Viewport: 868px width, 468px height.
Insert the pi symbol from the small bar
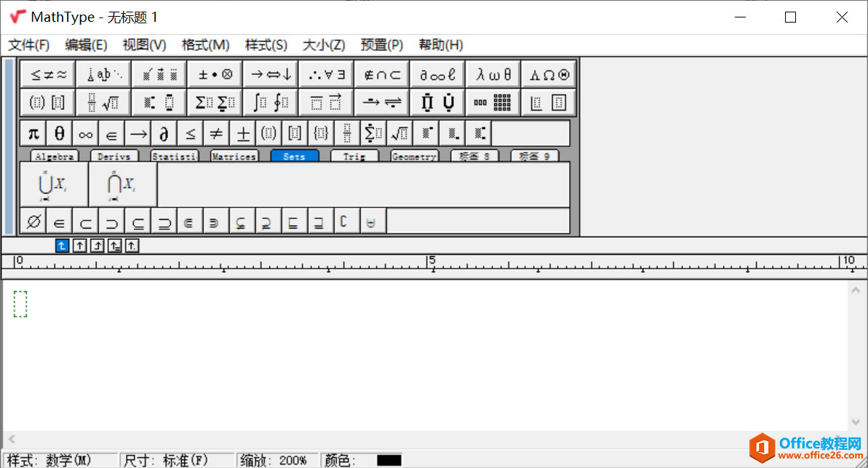(32, 132)
